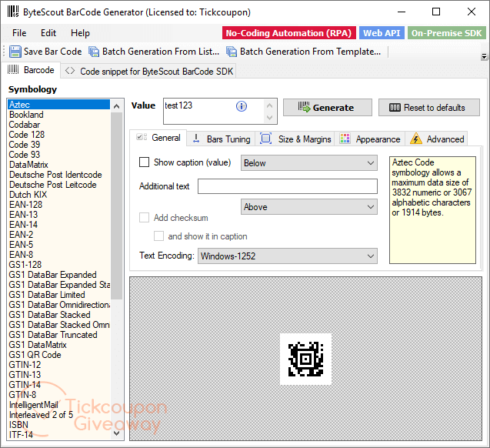The height and width of the screenshot is (448, 490).
Task: Open the Appearance tab
Action: point(370,139)
